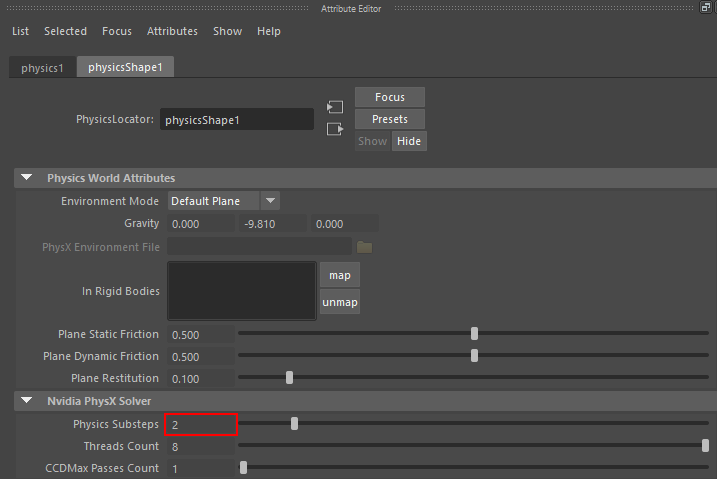Open the Show menu
The height and width of the screenshot is (479, 717).
coord(227,31)
